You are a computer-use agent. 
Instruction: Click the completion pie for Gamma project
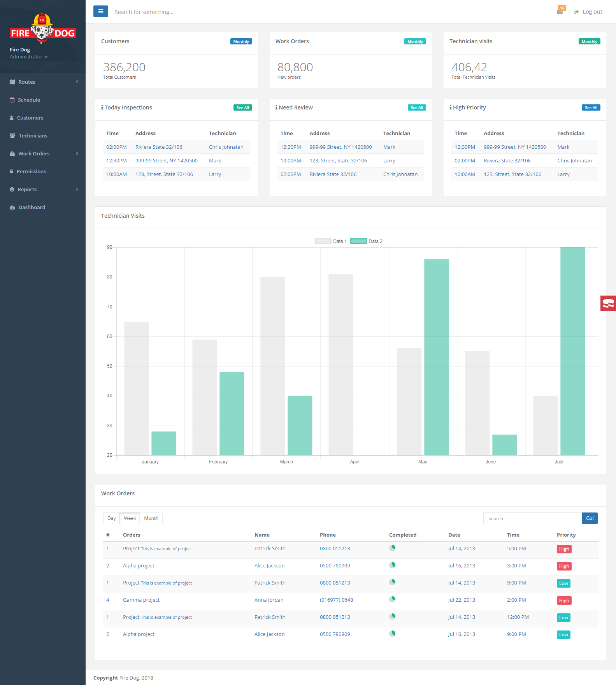(x=392, y=599)
